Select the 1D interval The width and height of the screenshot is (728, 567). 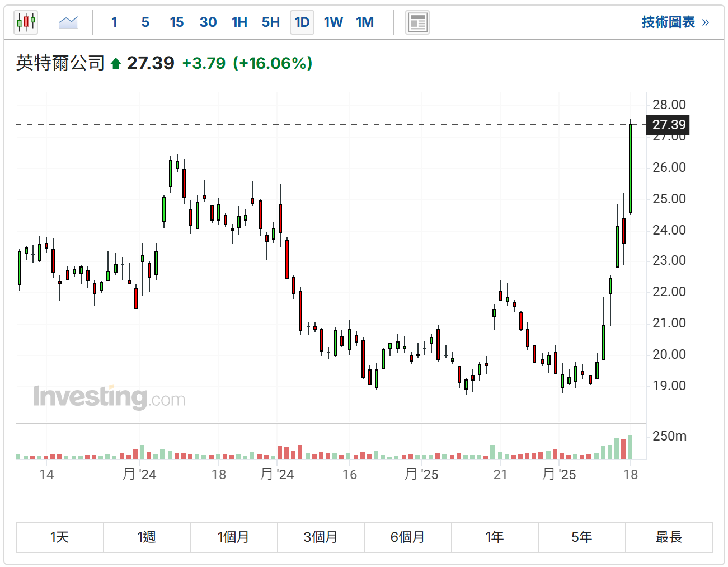[302, 22]
